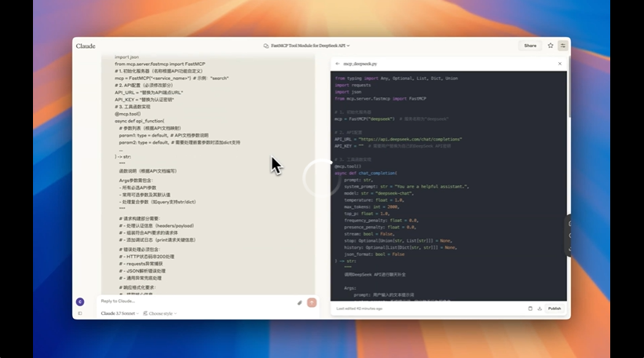The image size is (644, 358).
Task: Click the back arrow in artifact panel
Action: (338, 64)
